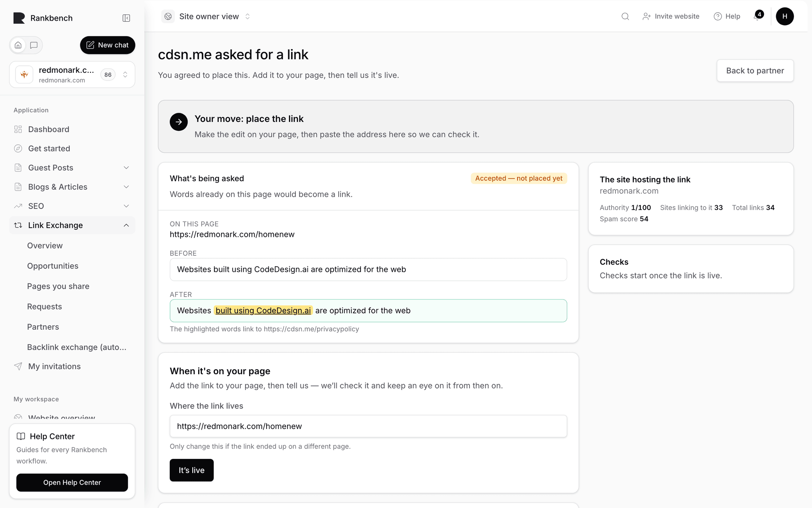Click the Rankbench logo icon

(x=19, y=18)
